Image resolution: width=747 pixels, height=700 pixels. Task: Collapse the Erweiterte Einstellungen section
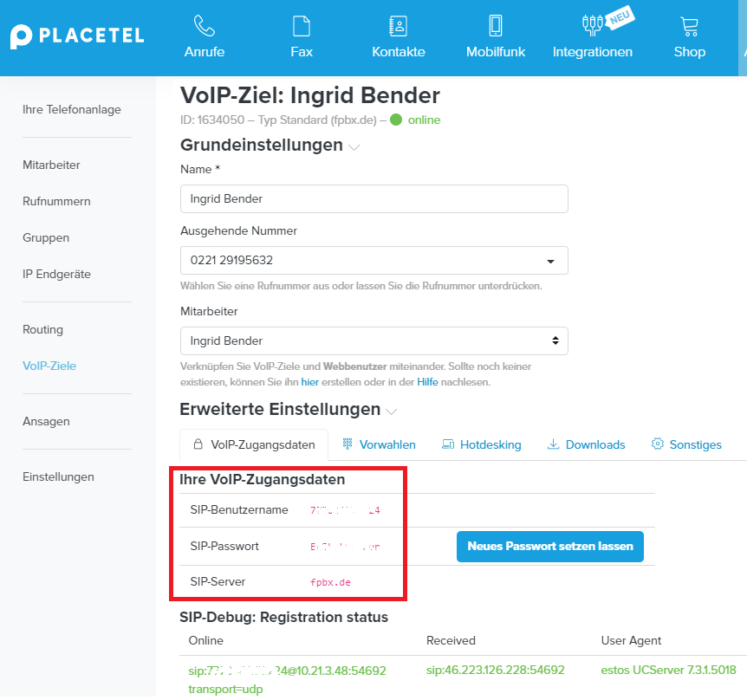[392, 412]
